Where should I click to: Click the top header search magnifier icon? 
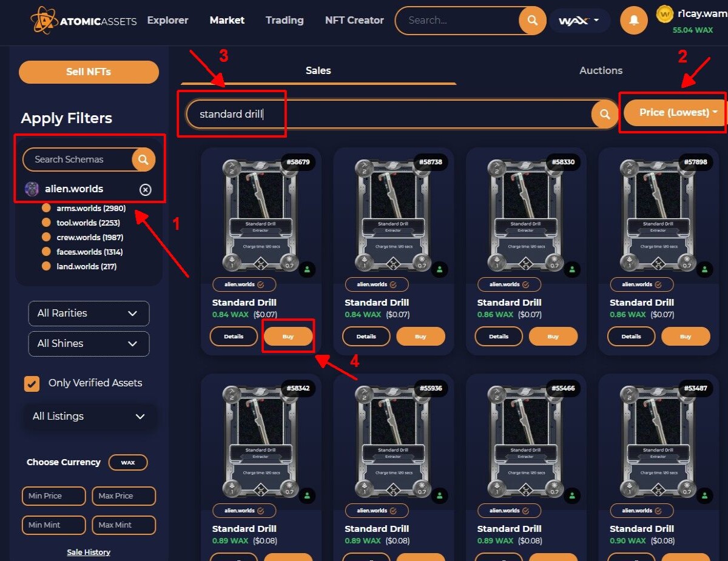532,21
